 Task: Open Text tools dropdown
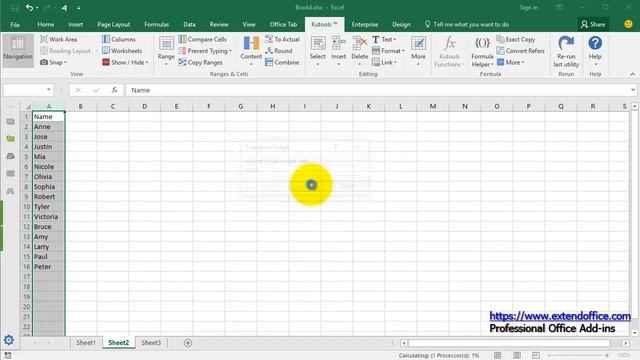pyautogui.click(x=384, y=39)
